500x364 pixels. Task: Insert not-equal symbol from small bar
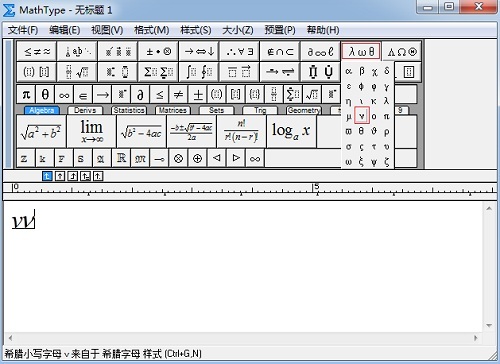tap(179, 95)
